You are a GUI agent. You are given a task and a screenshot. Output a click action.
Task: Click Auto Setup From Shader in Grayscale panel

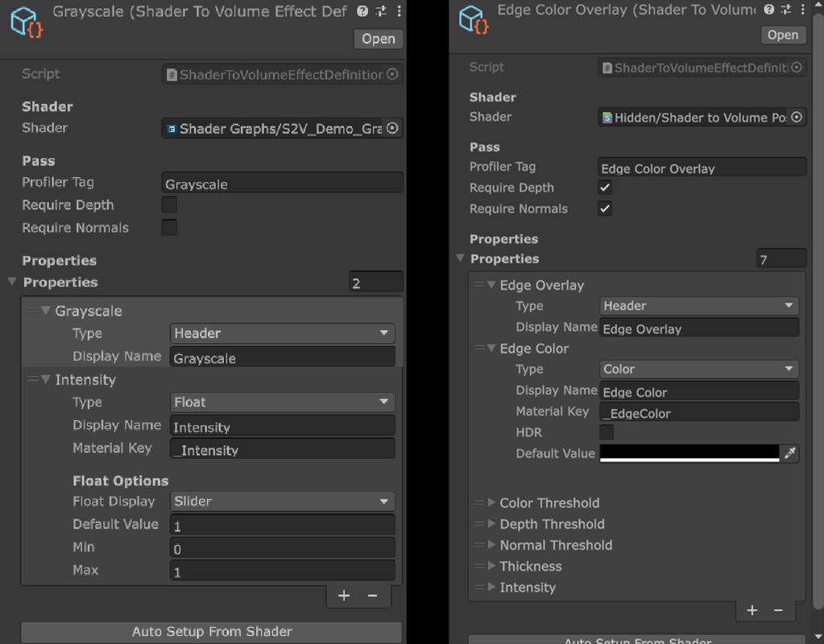(212, 631)
